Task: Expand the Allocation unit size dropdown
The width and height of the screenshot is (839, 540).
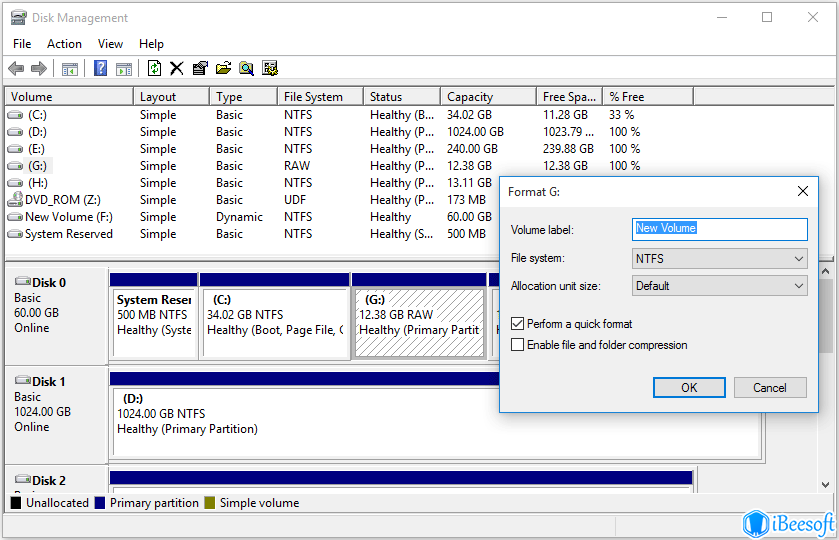Action: 719,286
